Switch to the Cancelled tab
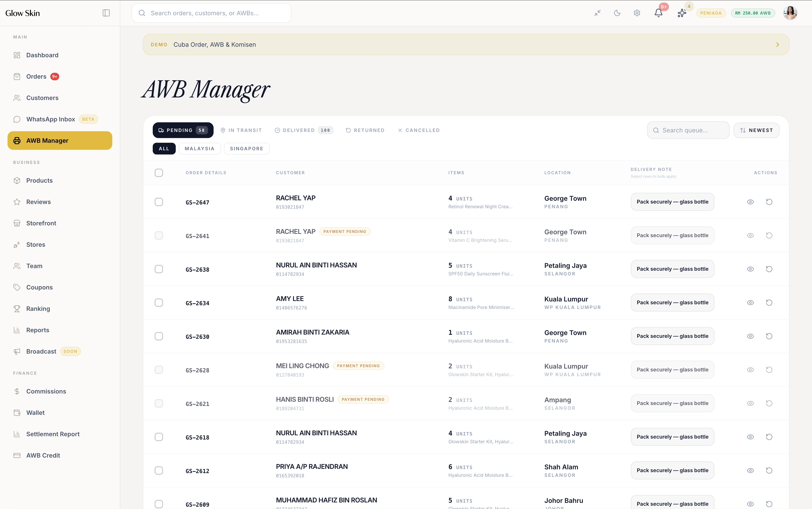 (419, 130)
